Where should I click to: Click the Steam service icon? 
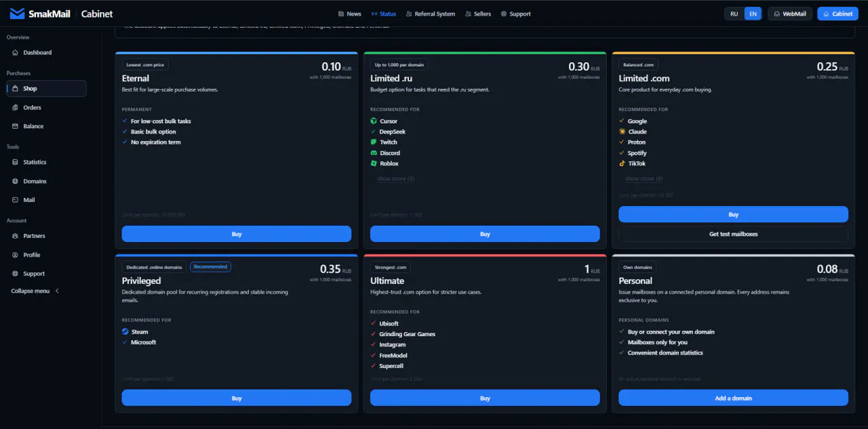(x=125, y=332)
